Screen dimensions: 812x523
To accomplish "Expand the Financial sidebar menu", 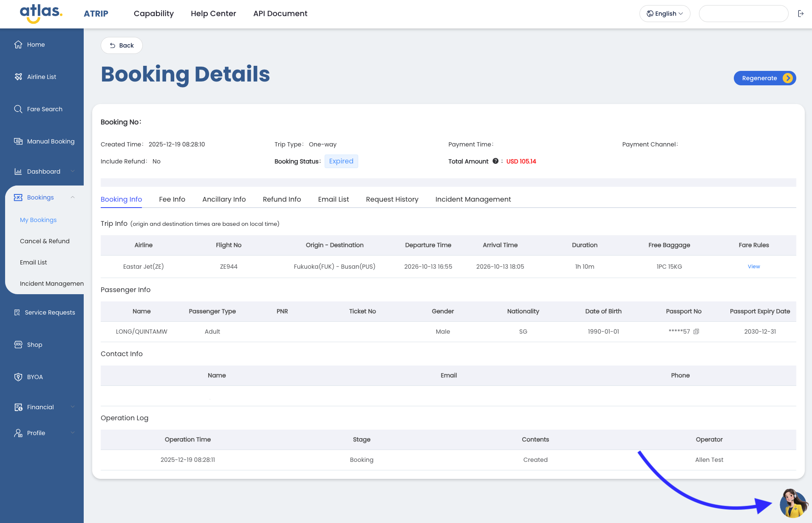I will (72, 407).
